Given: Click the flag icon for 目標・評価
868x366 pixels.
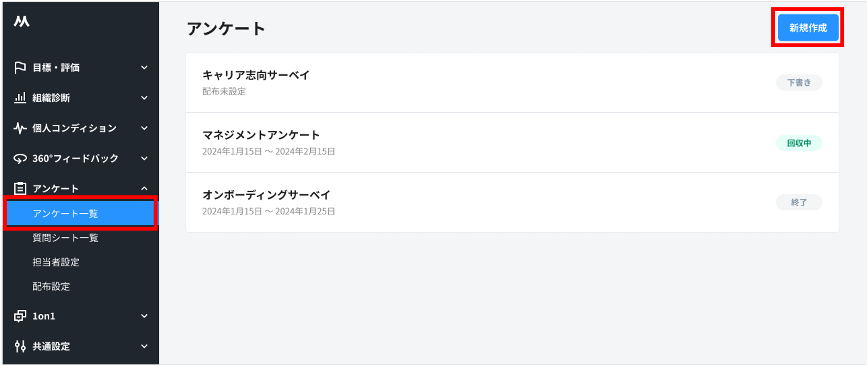Looking at the screenshot, I should click(20, 67).
